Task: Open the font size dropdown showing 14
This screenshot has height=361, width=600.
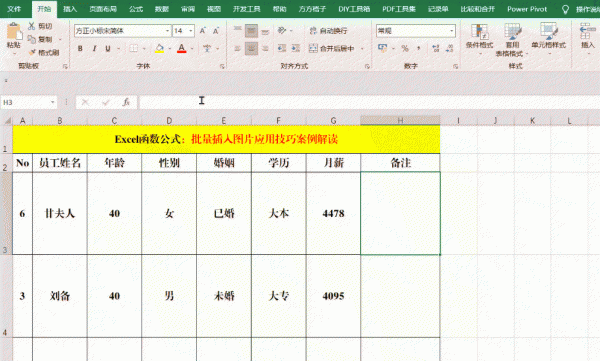Action: [x=191, y=31]
